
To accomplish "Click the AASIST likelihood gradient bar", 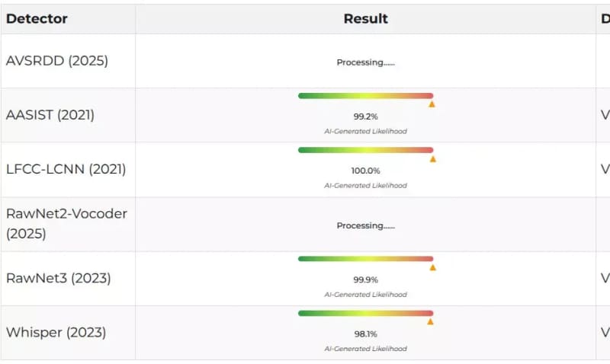I will pyautogui.click(x=365, y=96).
